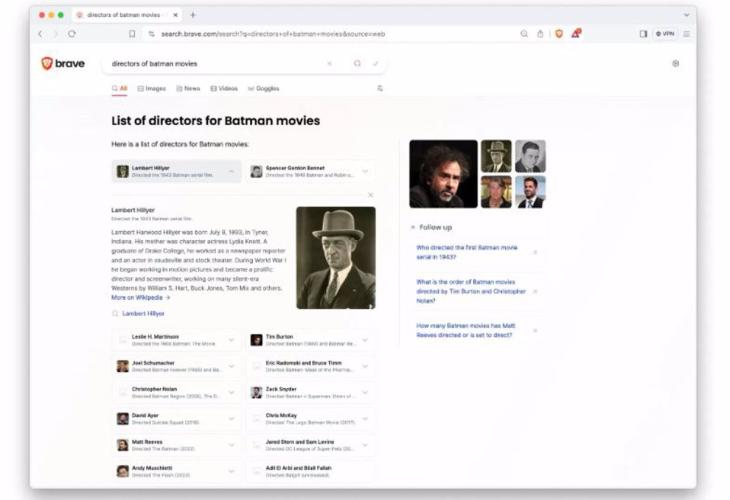Toggle the VPN button in the toolbar

665,33
